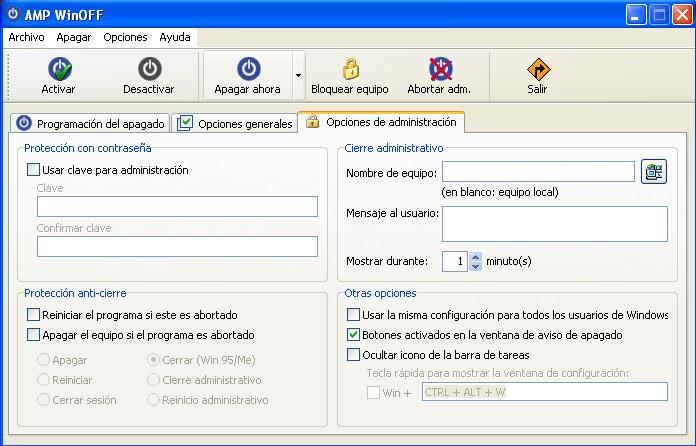Screen dimensions: 696x446
Task: Close the AMP WinOFF window
Action: click(x=682, y=15)
